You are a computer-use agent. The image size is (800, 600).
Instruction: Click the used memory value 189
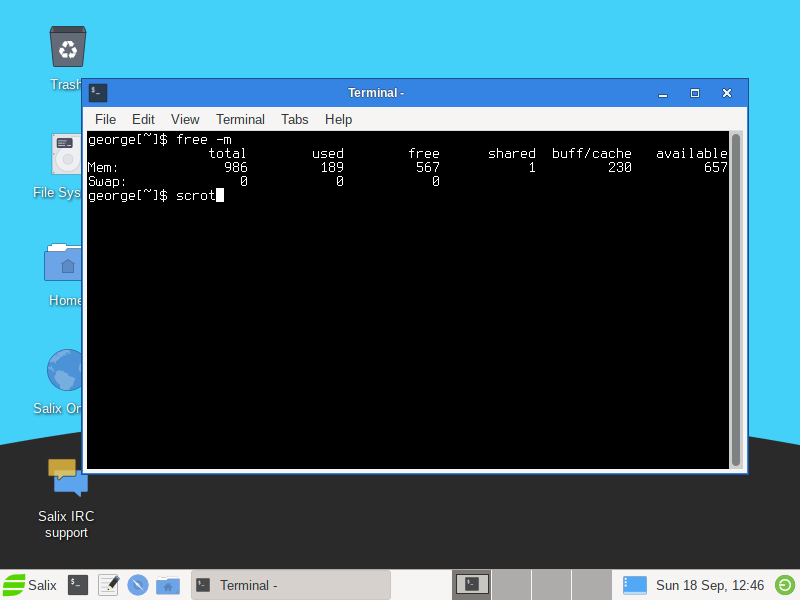pyautogui.click(x=332, y=167)
